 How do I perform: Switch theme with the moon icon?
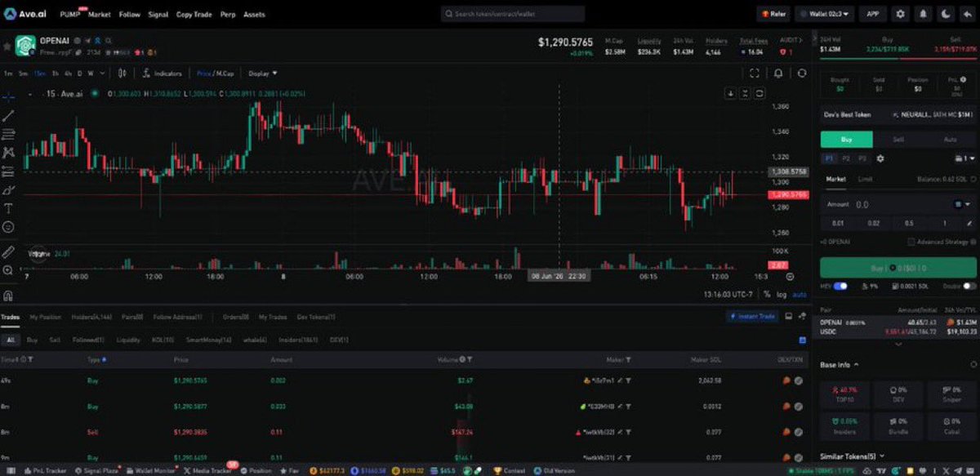coord(946,14)
